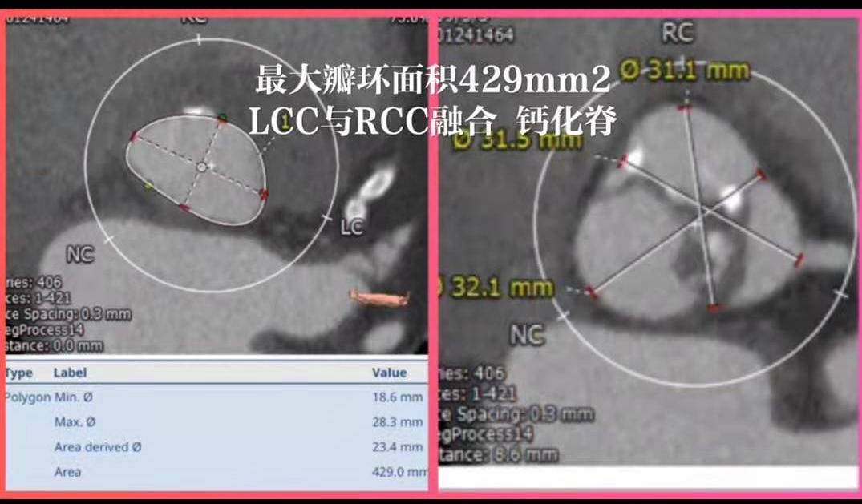Image resolution: width=862 pixels, height=504 pixels.
Task: Click red handle at bottom of 31.1 mm line
Action: (x=714, y=308)
